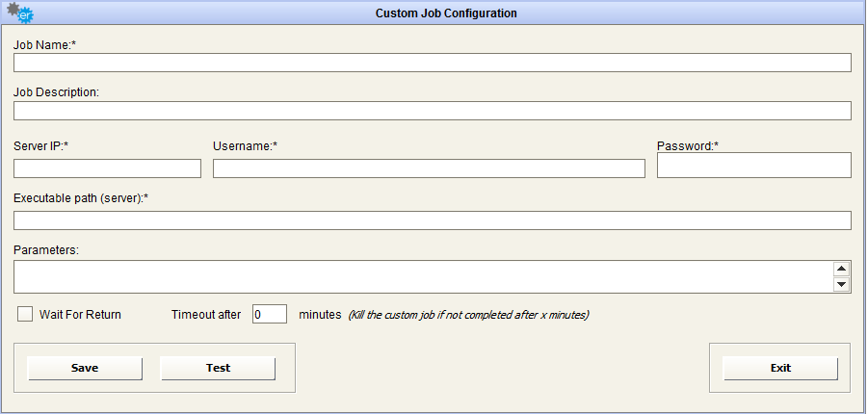Close the dialog with the Exit button

pos(780,368)
